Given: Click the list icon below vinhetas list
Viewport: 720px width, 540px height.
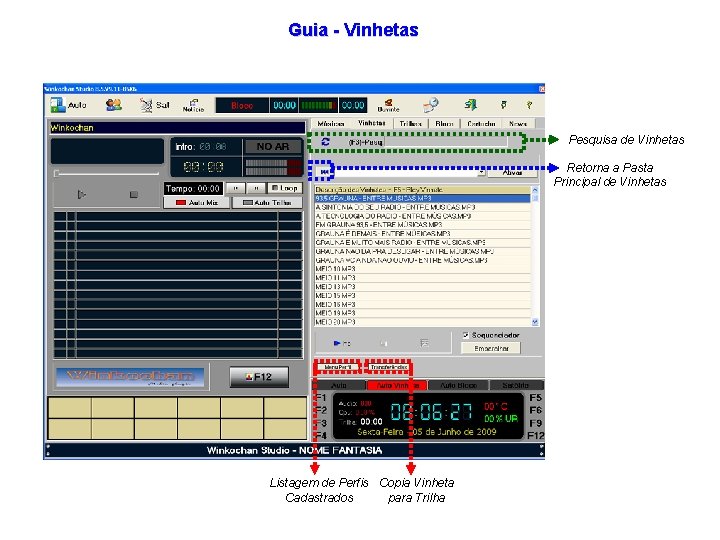Looking at the screenshot, I should 425,343.
